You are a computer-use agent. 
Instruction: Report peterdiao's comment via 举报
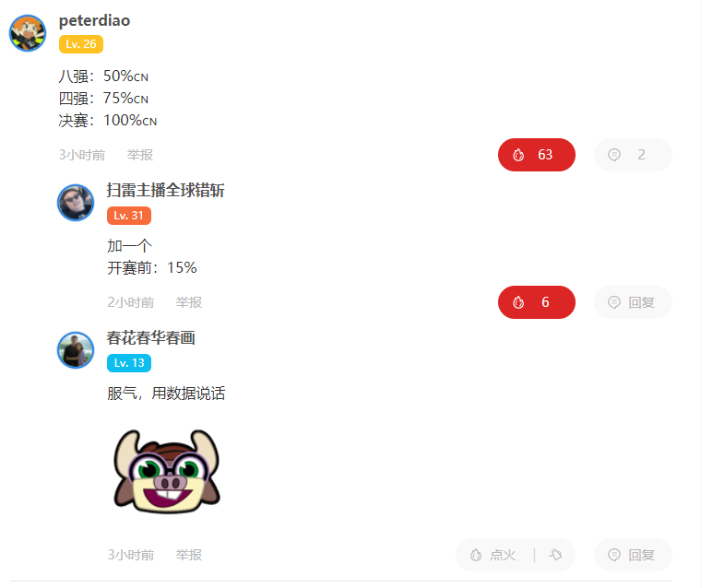pos(140,155)
